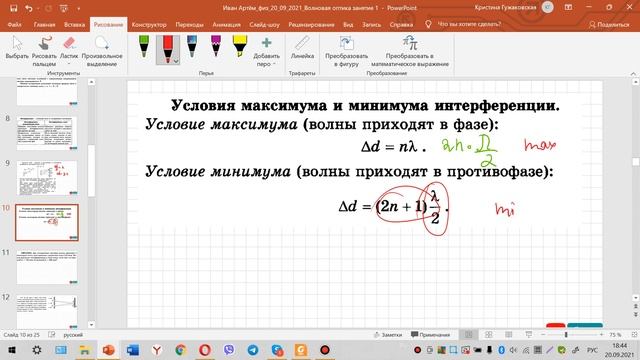640x360 pixels.
Task: Click the Undo arrow icon
Action: (x=28, y=8)
